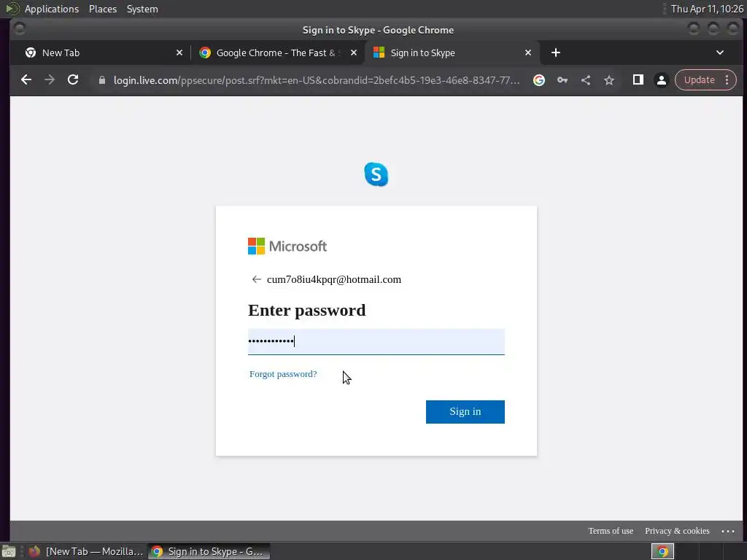
Task: Go back using Chrome's back arrow
Action: [x=26, y=80]
